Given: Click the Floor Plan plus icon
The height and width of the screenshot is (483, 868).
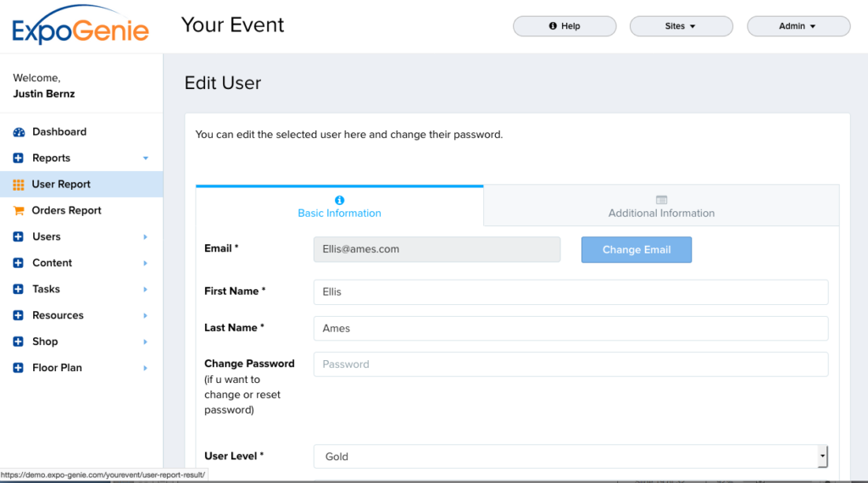Looking at the screenshot, I should pyautogui.click(x=19, y=369).
